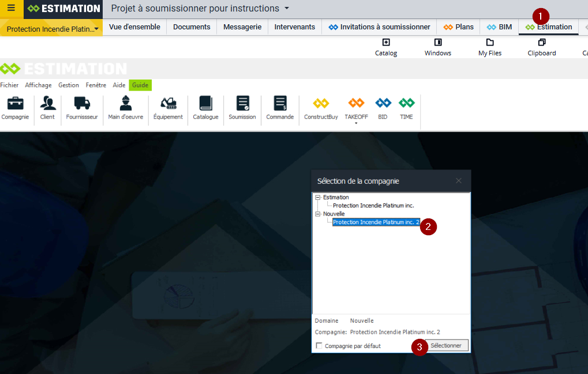The image size is (588, 374).
Task: Click the Soumission document icon
Action: coord(242,104)
